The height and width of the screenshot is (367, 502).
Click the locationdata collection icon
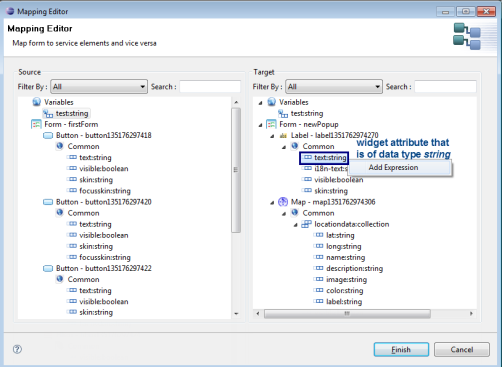click(306, 224)
